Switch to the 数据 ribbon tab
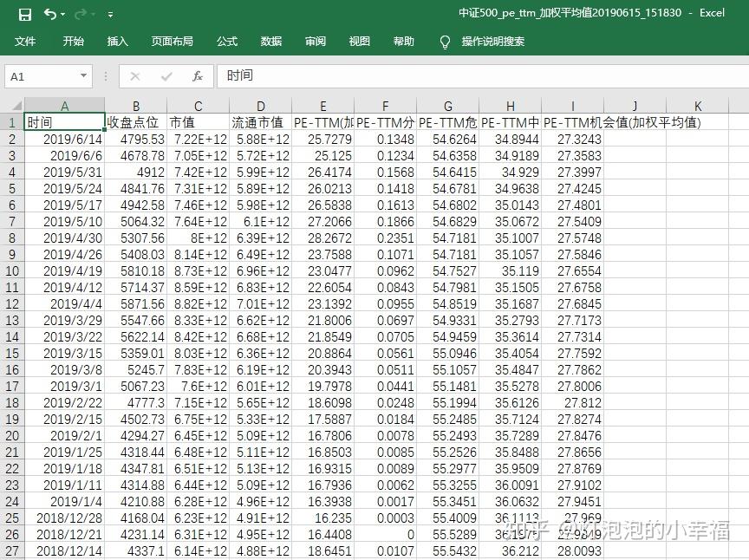 click(270, 41)
